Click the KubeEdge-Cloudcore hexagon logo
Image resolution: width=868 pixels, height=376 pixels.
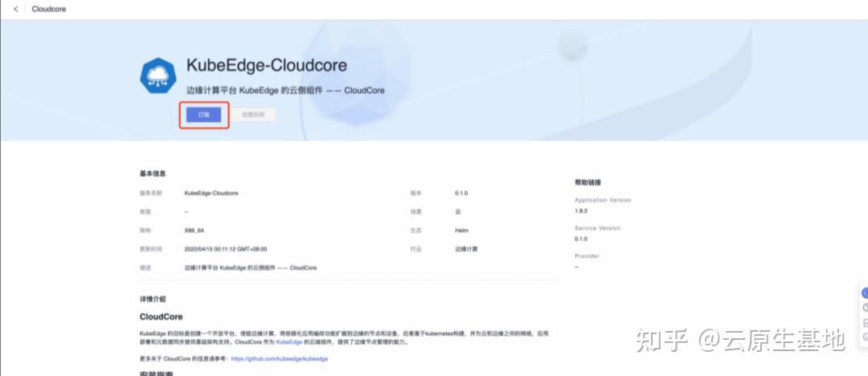tap(158, 76)
